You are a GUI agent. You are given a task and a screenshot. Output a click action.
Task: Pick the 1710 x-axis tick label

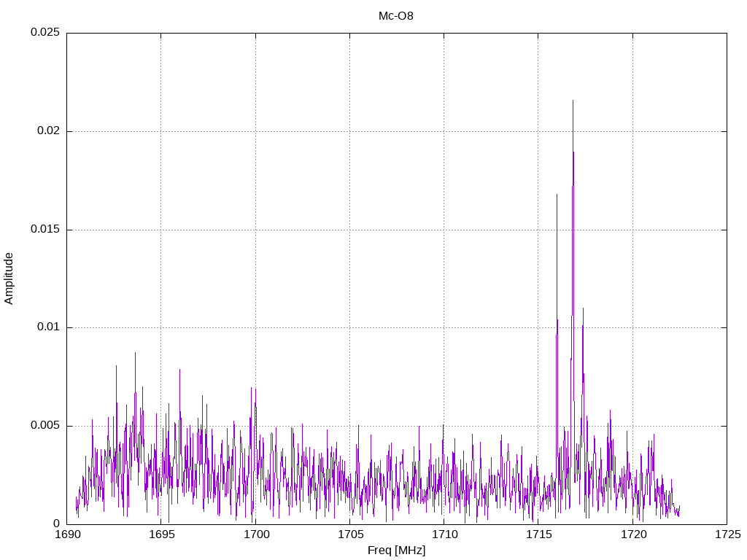(x=444, y=535)
